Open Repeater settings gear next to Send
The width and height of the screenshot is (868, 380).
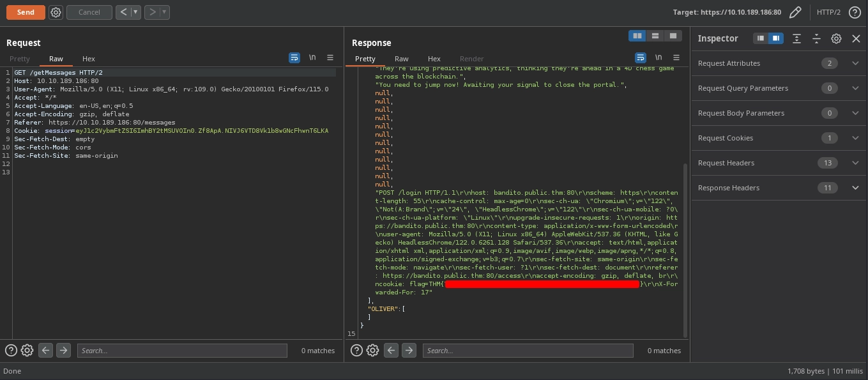pos(56,12)
